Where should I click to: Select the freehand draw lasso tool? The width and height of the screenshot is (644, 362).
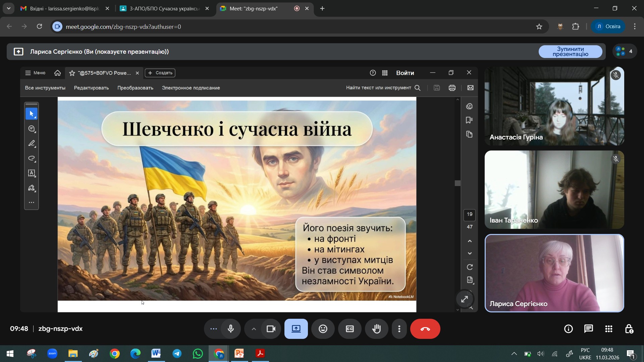click(32, 158)
